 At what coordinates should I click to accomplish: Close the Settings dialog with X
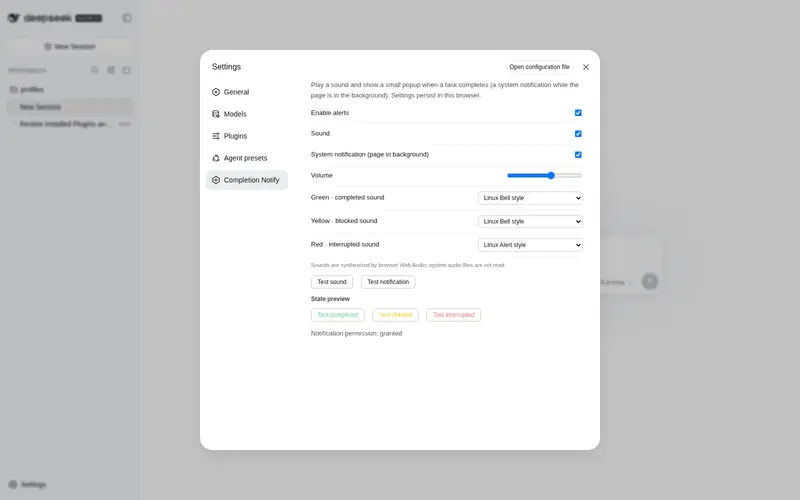click(586, 67)
